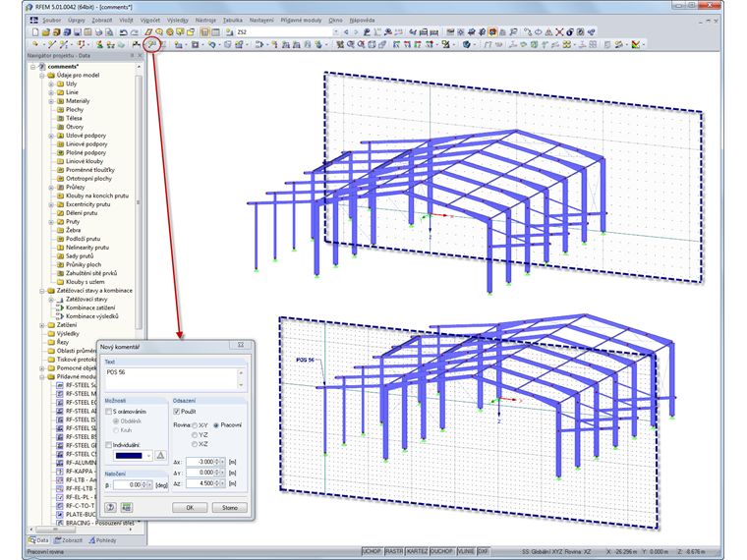Pin the Navigator panel
This screenshot has width=747, height=560.
pyautogui.click(x=132, y=55)
